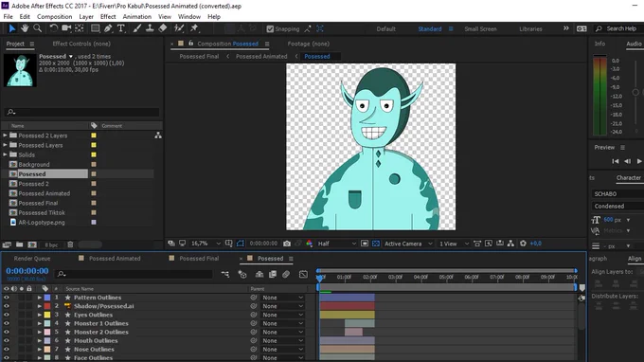Open the Composition menu
Image resolution: width=644 pixels, height=362 pixels.
click(55, 17)
